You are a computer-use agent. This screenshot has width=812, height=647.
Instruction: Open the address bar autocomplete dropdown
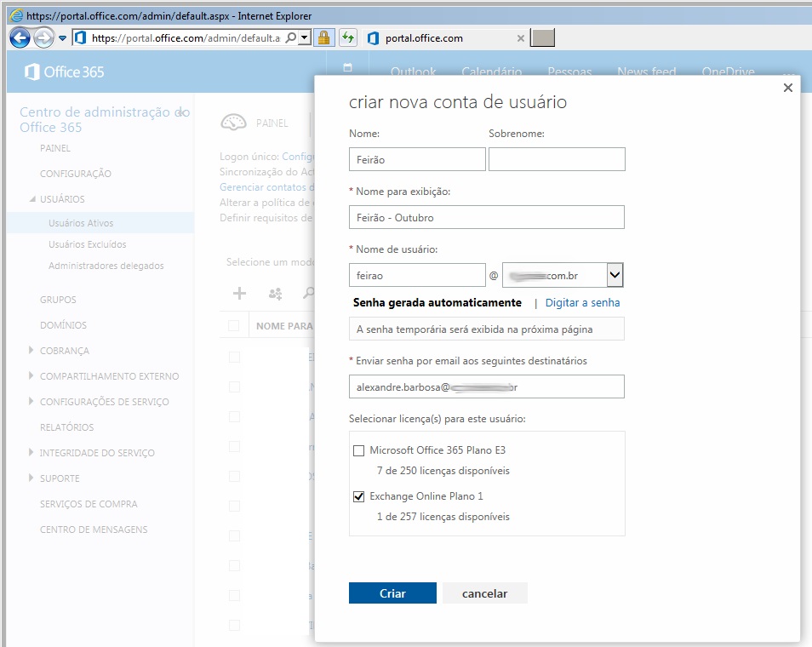click(305, 37)
